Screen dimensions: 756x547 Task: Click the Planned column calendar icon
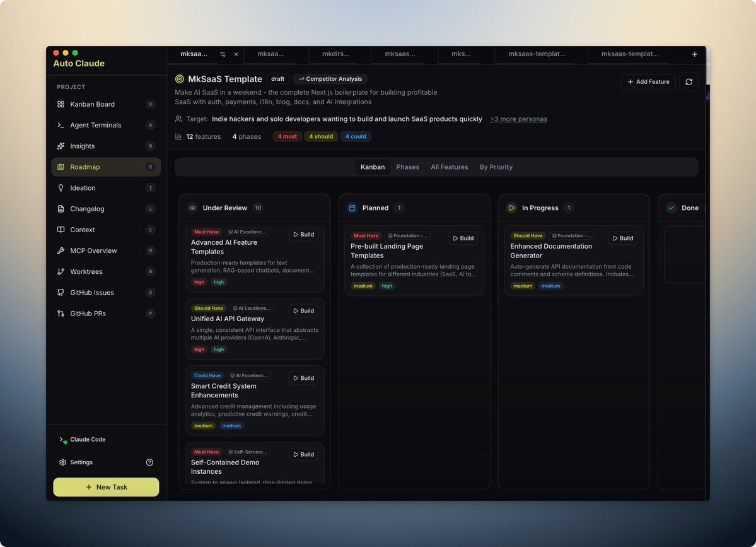pos(352,208)
